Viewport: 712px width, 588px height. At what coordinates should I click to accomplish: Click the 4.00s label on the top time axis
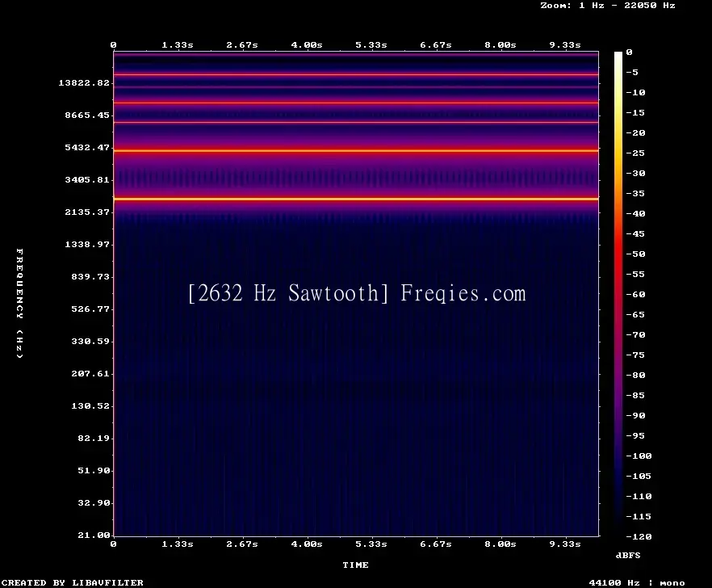(x=307, y=45)
